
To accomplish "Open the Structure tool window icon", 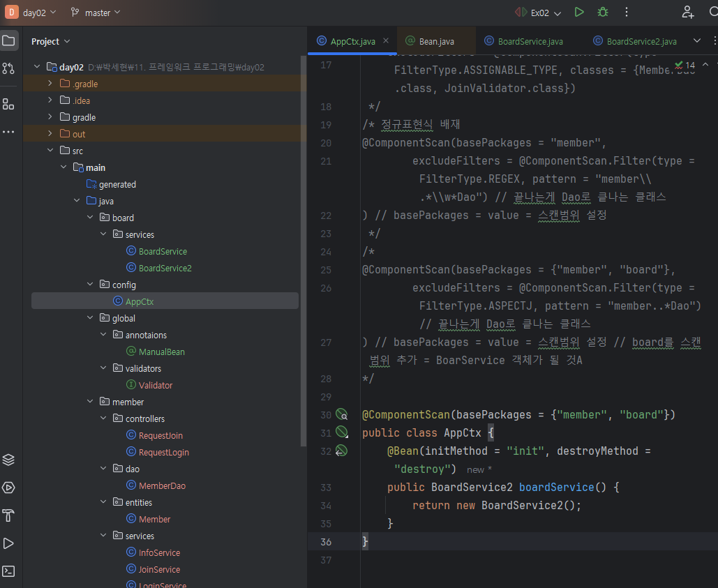I will coord(8,104).
